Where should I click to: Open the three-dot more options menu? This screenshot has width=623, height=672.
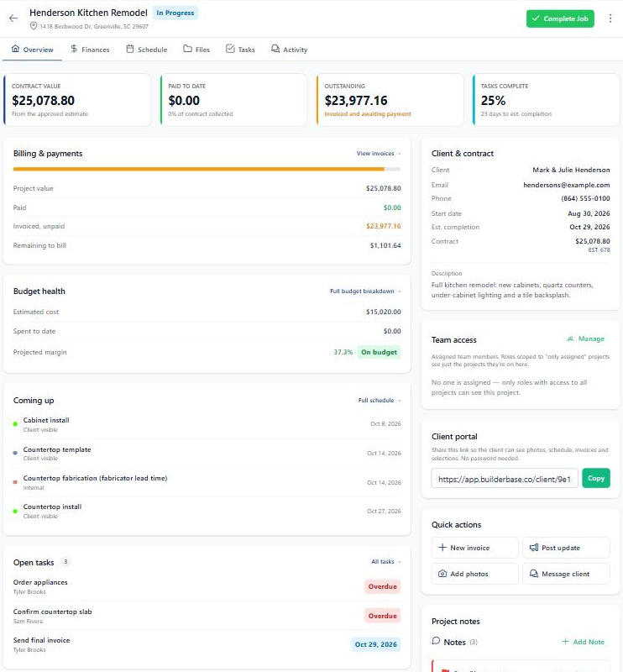coord(610,18)
